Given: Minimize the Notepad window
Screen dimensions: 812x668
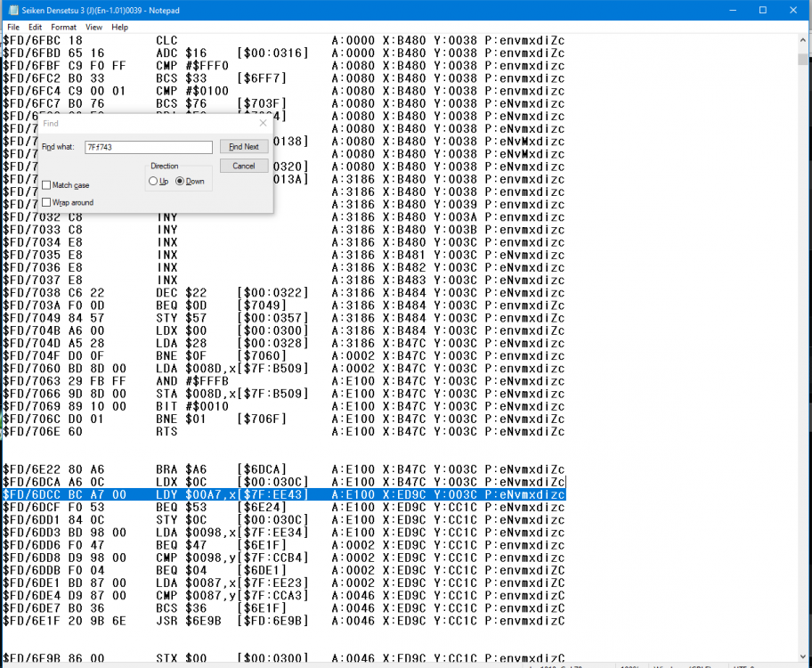Looking at the screenshot, I should click(x=733, y=10).
